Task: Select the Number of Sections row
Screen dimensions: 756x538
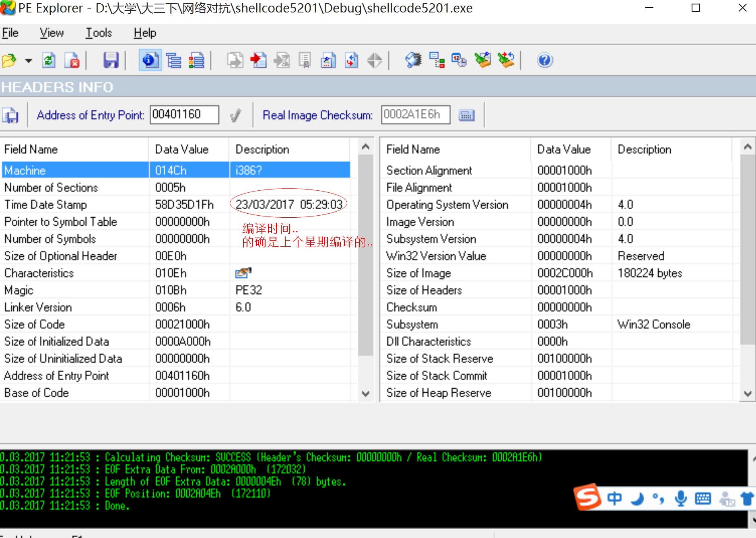Action: tap(176, 188)
